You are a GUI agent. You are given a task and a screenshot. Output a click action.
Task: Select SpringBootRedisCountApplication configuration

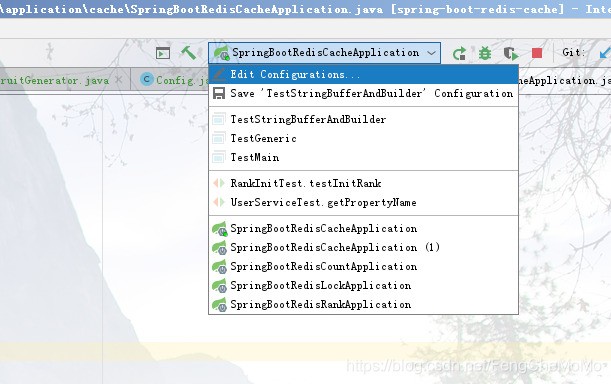[x=363, y=267]
